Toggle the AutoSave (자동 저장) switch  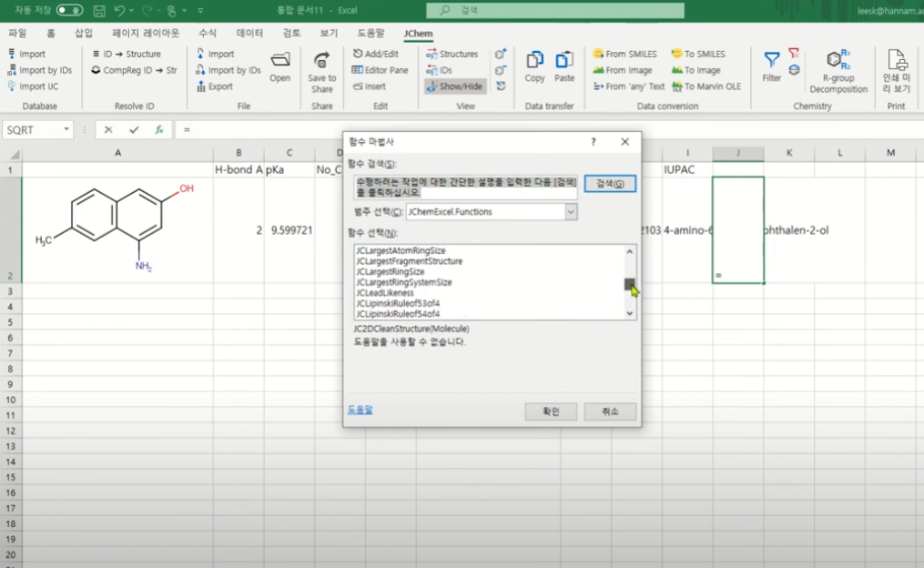[69, 11]
